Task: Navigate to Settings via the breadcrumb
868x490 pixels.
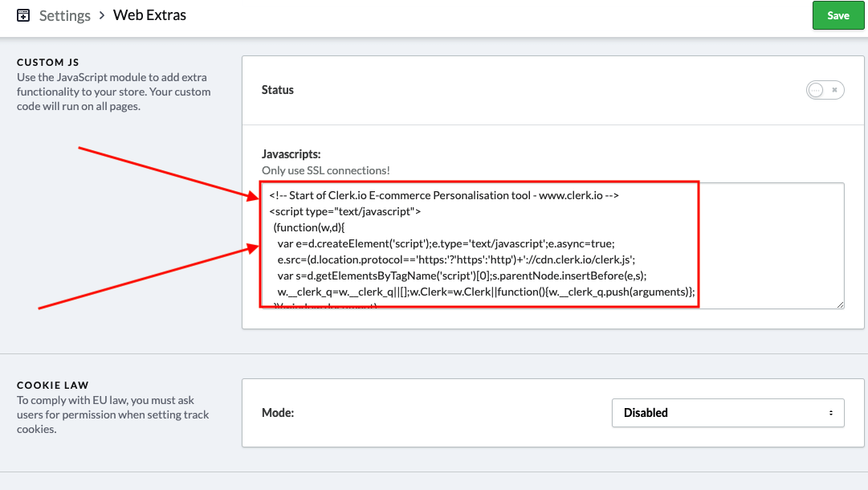Action: click(65, 14)
